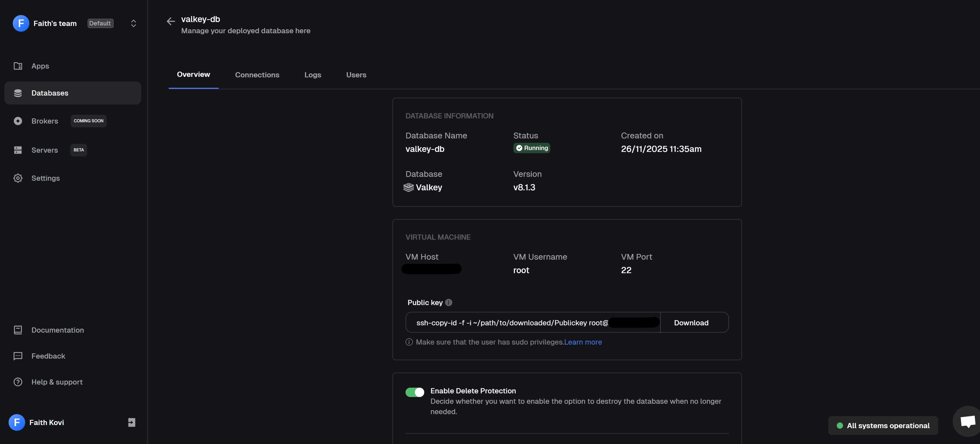Download the public key
980x444 pixels.
click(691, 323)
